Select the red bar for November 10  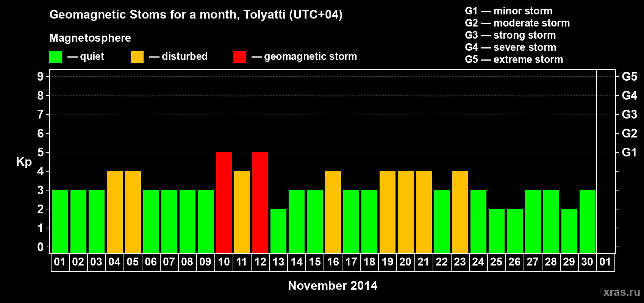[224, 202]
